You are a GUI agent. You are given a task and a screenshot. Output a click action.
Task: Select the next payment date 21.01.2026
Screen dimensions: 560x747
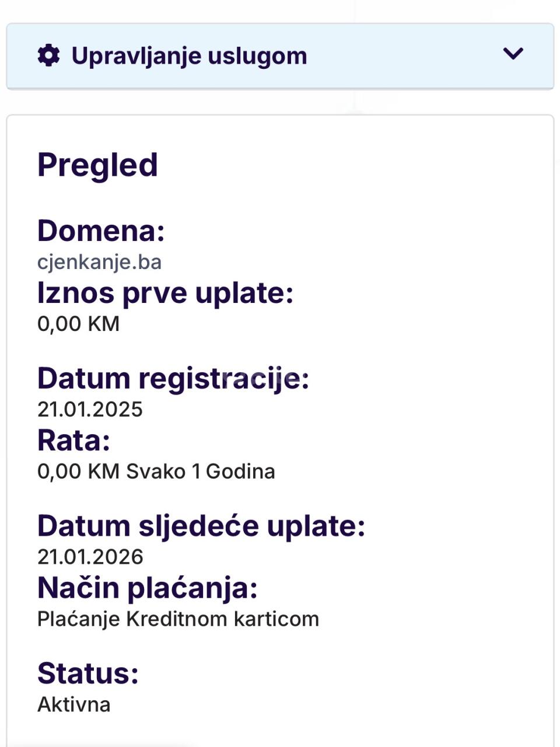click(90, 557)
